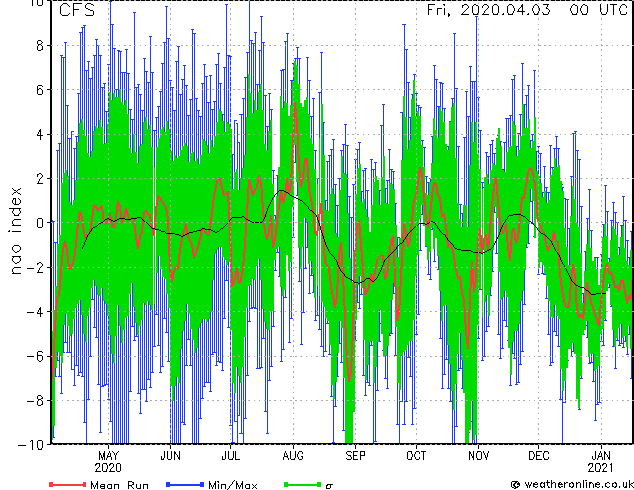Click the OCT axis label
The image size is (634, 490).
(x=416, y=456)
